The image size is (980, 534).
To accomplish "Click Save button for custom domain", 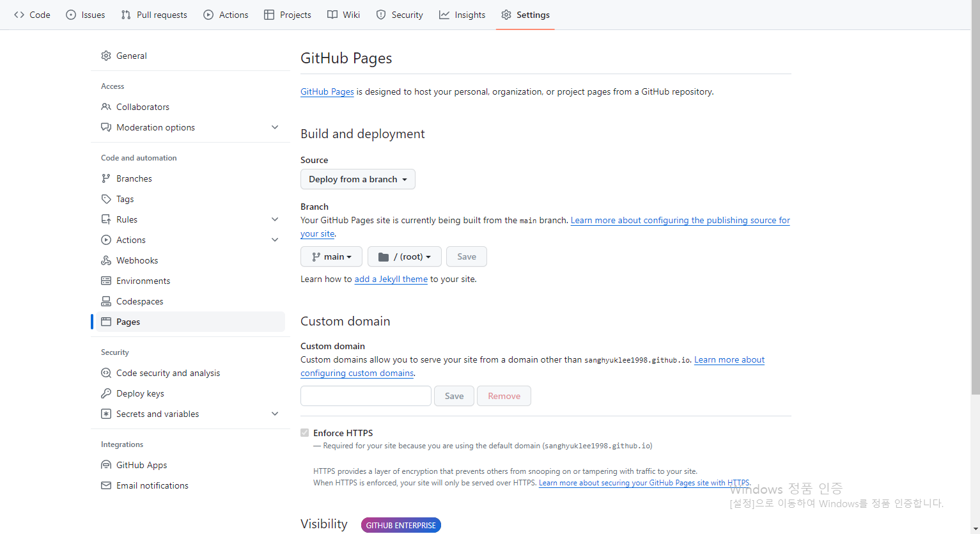I will [455, 396].
